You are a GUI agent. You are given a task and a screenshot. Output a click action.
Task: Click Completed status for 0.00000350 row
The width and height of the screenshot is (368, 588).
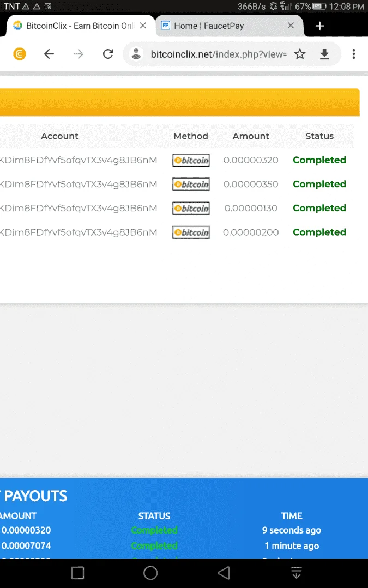point(319,184)
